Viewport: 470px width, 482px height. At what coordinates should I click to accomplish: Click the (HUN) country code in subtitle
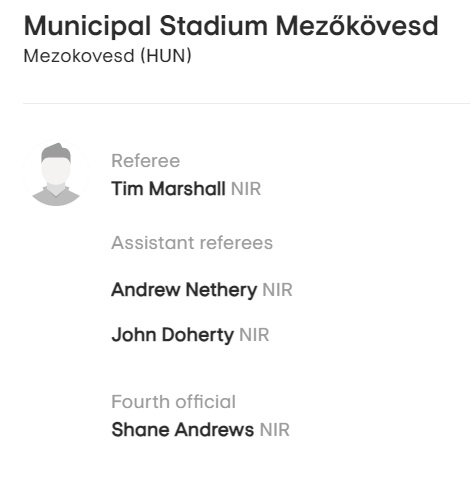166,56
